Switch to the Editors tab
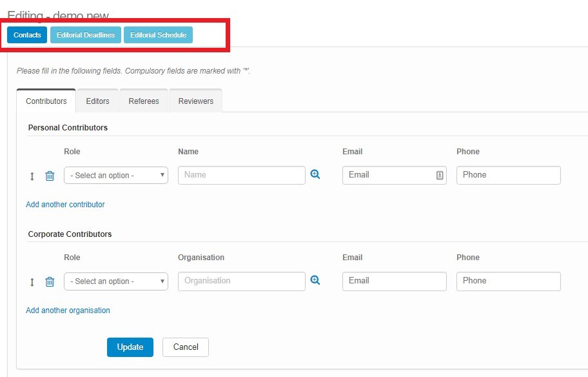This screenshot has width=588, height=377. click(97, 101)
